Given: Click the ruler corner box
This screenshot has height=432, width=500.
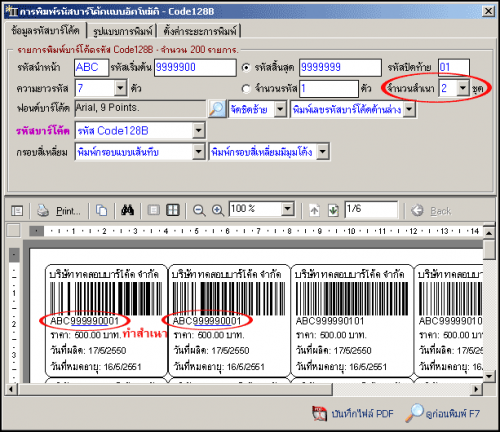Looking at the screenshot, I should pyautogui.click(x=14, y=231).
